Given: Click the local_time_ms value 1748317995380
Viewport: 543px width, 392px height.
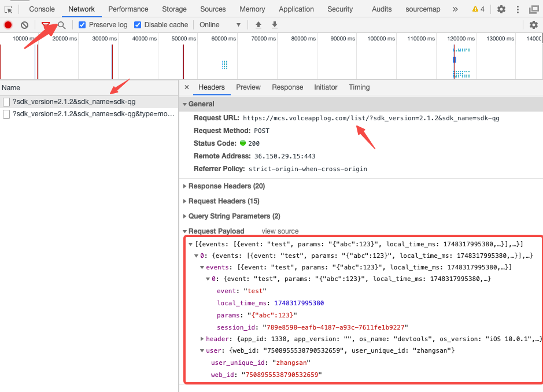Looking at the screenshot, I should [299, 303].
